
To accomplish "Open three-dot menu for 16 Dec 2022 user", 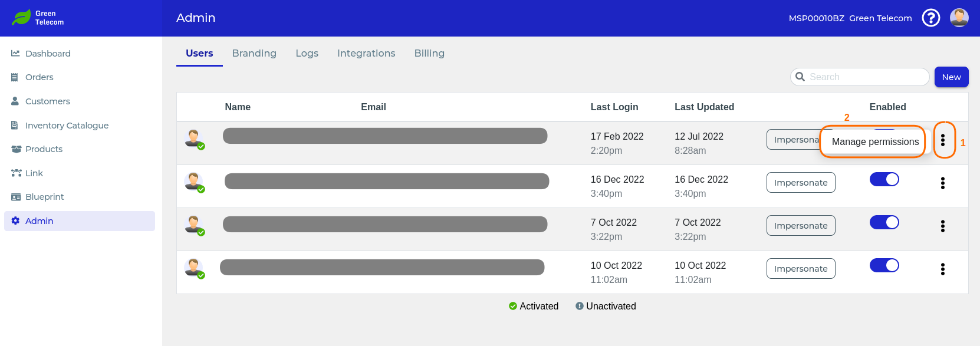I will (943, 183).
